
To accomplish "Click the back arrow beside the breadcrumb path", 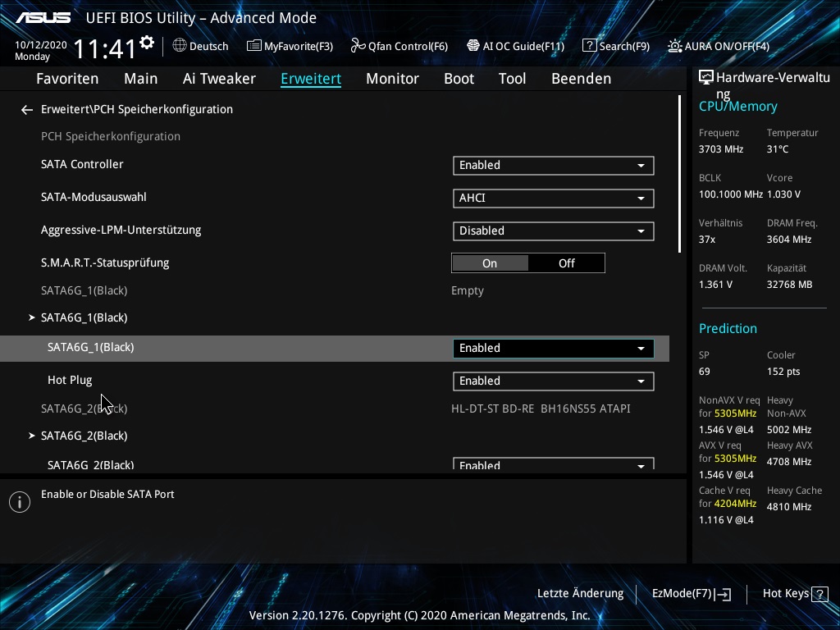I will click(x=27, y=110).
